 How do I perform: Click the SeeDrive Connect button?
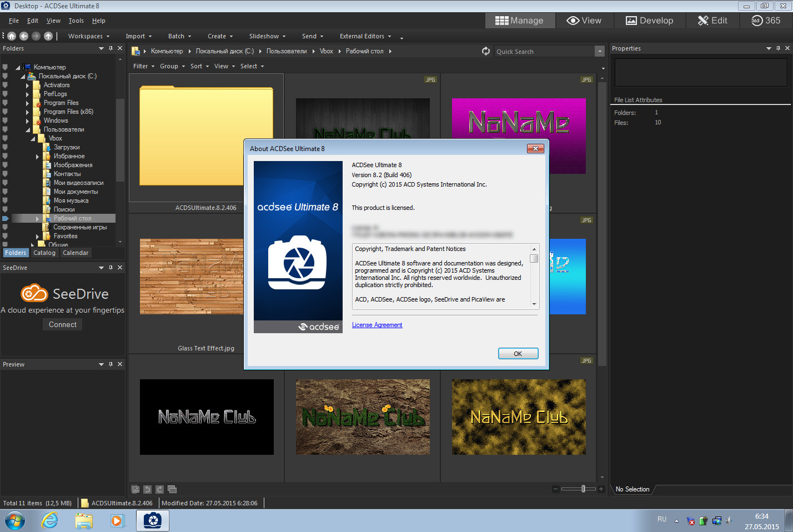pos(63,324)
